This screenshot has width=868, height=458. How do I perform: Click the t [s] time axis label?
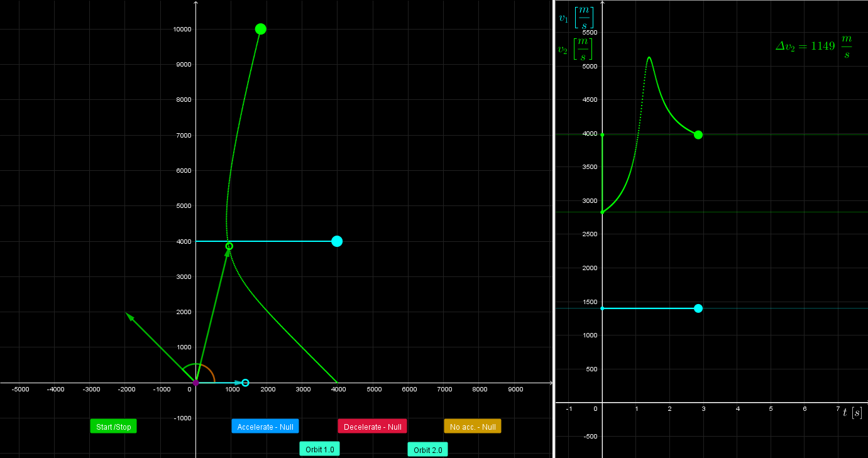point(852,412)
